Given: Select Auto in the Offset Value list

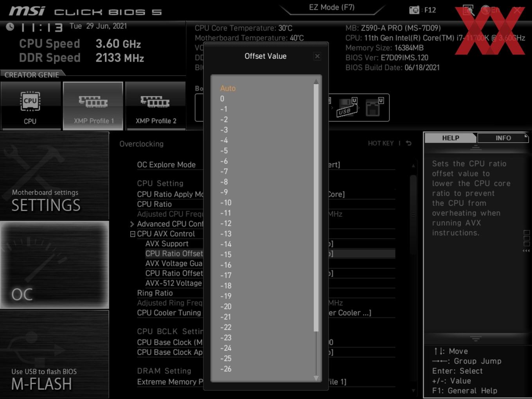Looking at the screenshot, I should coord(228,88).
